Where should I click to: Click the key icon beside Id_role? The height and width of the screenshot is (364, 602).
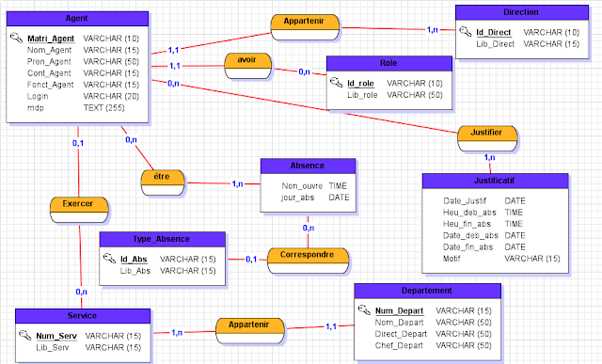[337, 82]
